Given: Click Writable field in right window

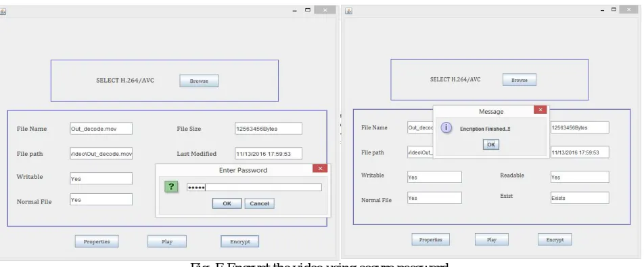Looking at the screenshot, I should [434, 177].
